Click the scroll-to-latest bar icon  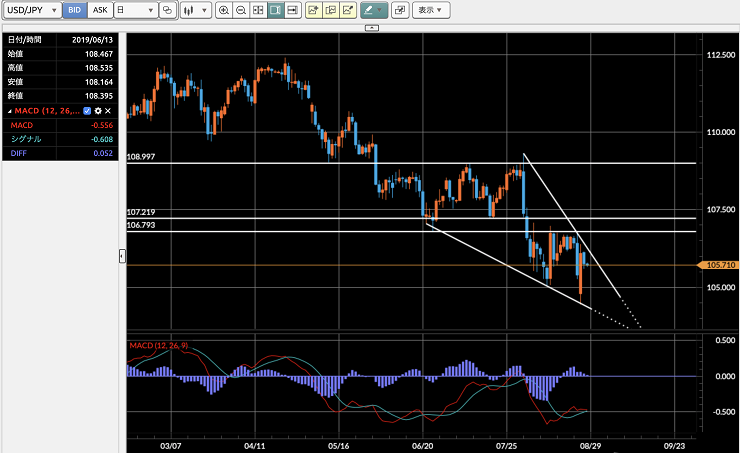tap(293, 10)
